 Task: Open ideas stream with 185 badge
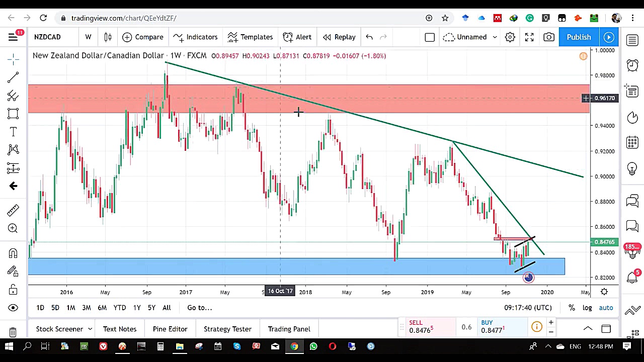tap(632, 250)
